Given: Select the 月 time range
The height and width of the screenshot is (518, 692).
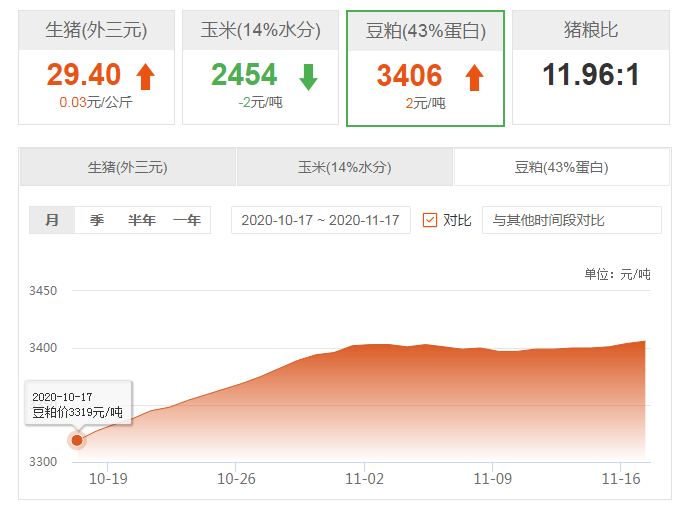Looking at the screenshot, I should (x=52, y=220).
